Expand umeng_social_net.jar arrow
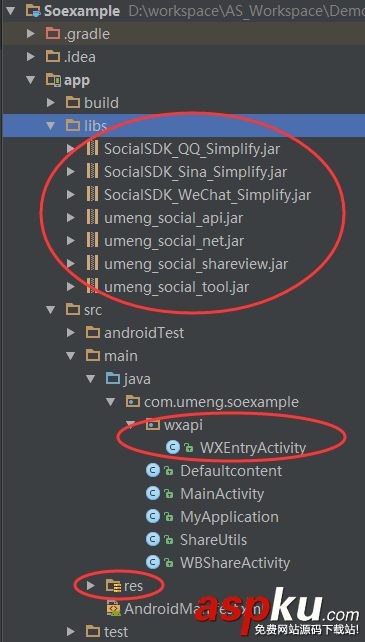 coord(71,241)
